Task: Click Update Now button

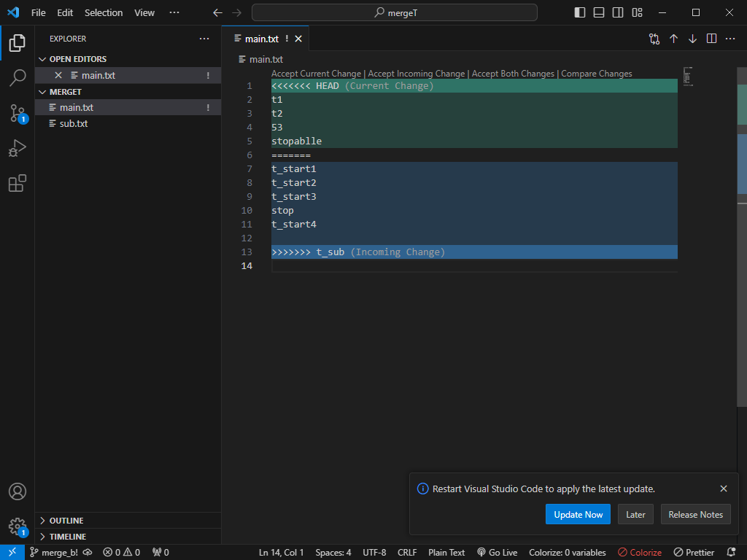Action: coord(578,514)
